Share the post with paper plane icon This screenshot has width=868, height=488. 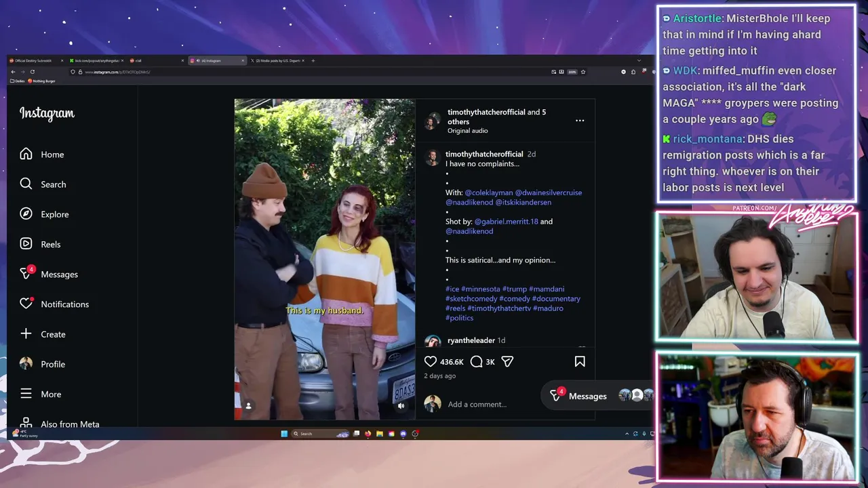tap(507, 361)
